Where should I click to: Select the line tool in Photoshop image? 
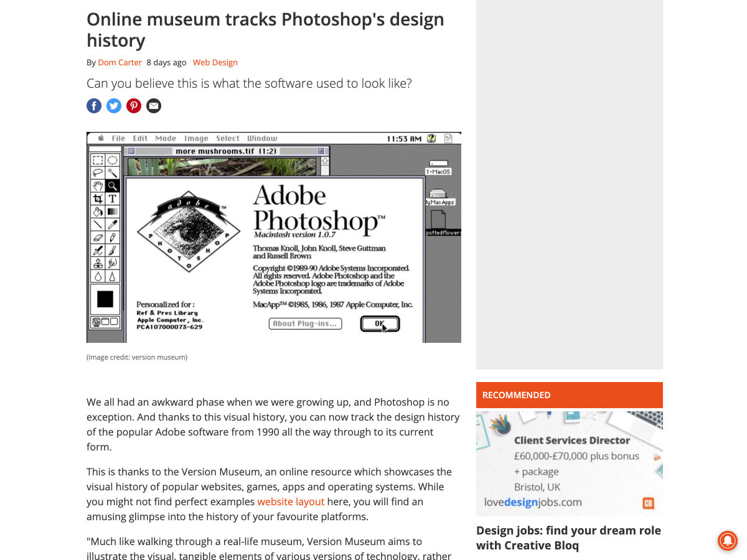point(98,225)
